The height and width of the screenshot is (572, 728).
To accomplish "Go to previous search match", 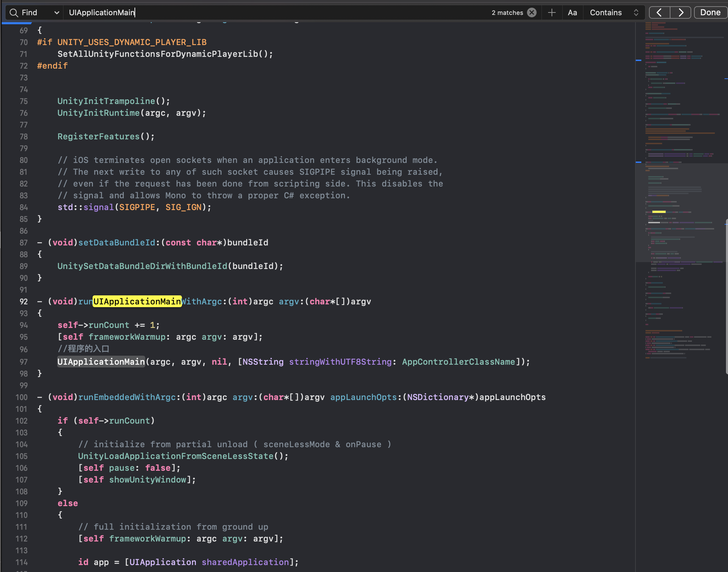I will click(x=659, y=13).
